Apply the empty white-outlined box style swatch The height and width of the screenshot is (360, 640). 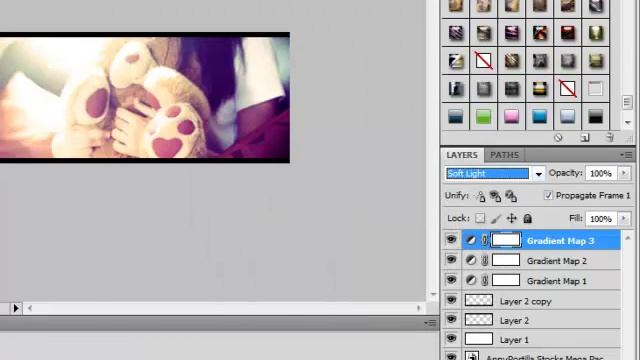point(596,89)
